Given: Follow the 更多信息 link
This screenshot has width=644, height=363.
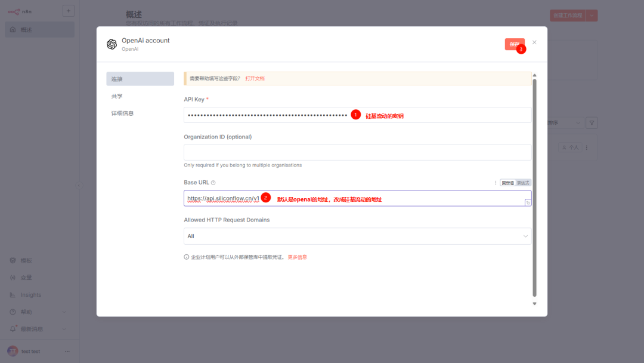Looking at the screenshot, I should 298,257.
